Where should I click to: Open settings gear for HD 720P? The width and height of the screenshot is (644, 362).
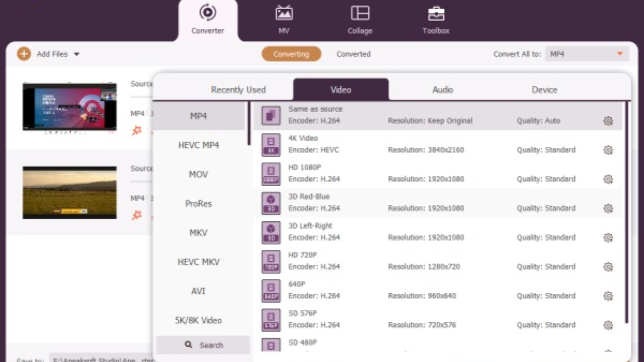point(608,267)
